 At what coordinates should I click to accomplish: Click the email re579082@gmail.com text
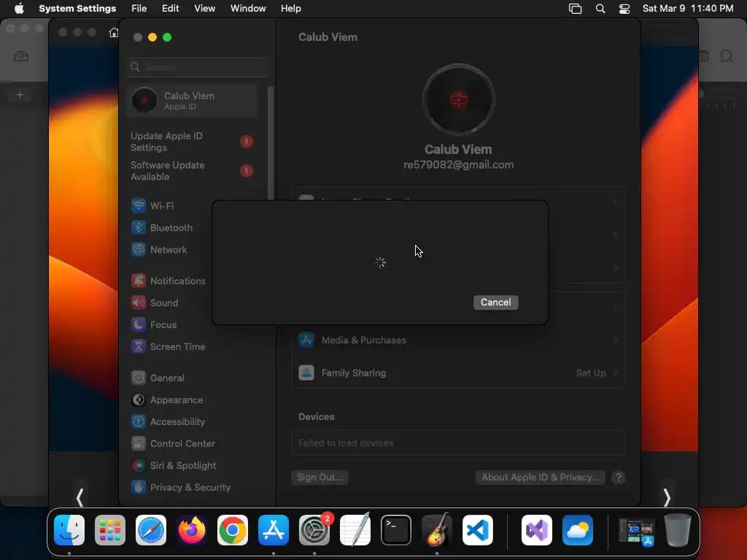pyautogui.click(x=458, y=165)
